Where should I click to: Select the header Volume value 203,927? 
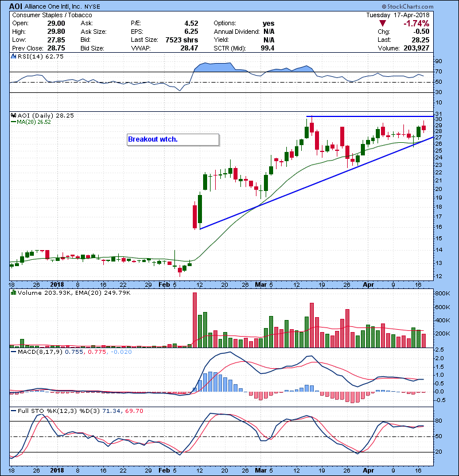click(417, 48)
